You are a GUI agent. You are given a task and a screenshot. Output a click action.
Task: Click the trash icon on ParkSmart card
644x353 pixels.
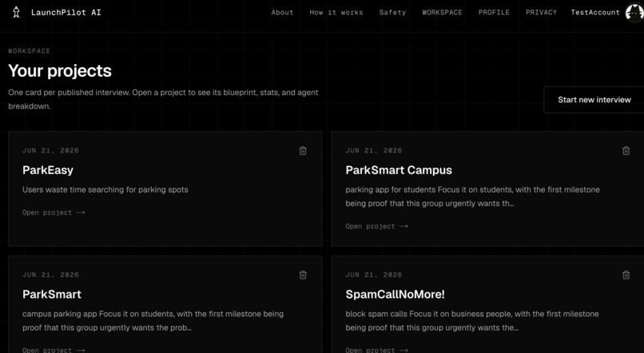[303, 275]
